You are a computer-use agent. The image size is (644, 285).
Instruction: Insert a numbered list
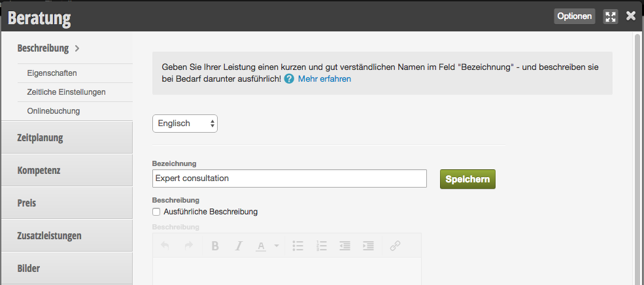[x=322, y=246]
